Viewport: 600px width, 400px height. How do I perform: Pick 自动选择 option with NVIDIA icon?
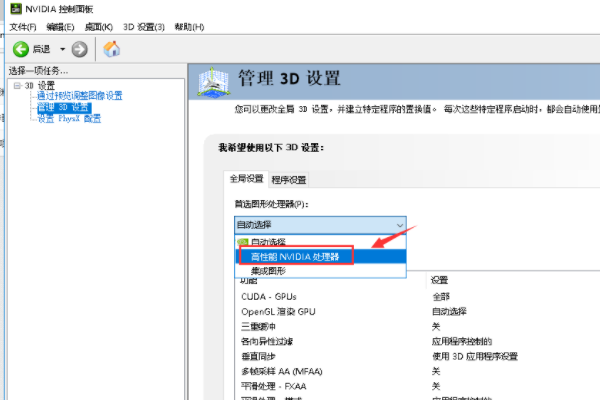(266, 243)
